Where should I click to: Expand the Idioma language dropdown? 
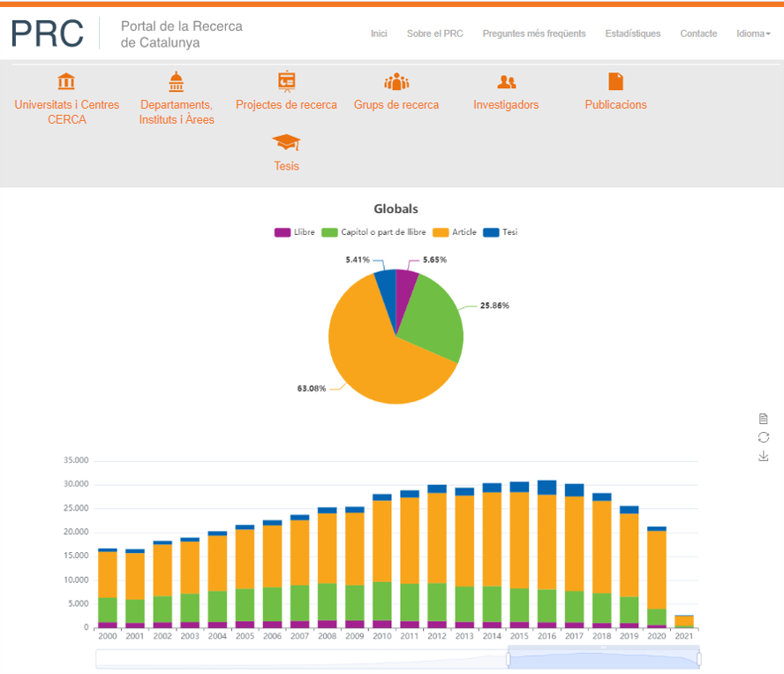coord(753,34)
